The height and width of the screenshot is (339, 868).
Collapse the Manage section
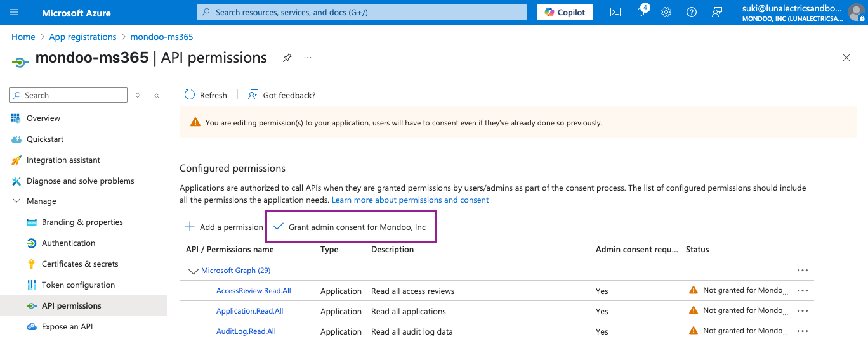point(16,201)
